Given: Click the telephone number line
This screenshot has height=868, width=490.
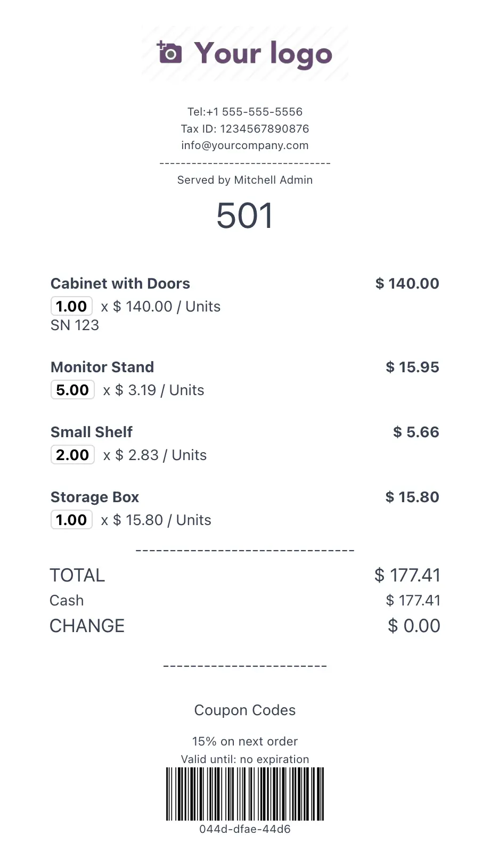Looking at the screenshot, I should (244, 112).
